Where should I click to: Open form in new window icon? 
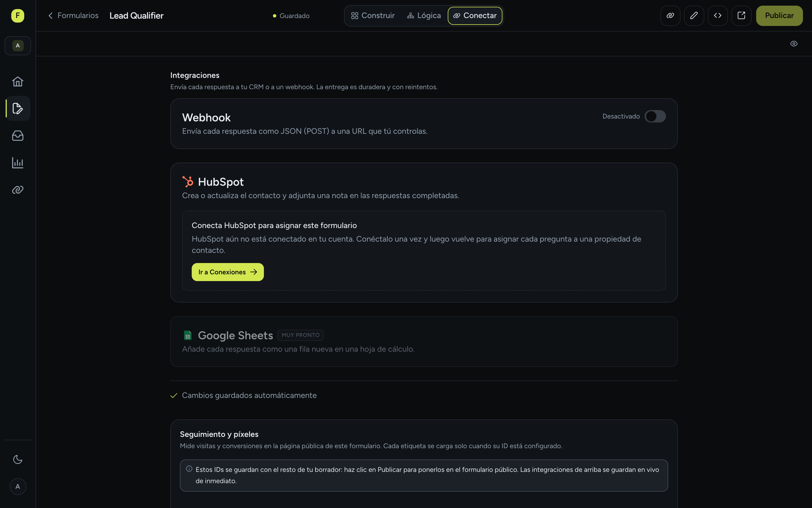pyautogui.click(x=741, y=16)
